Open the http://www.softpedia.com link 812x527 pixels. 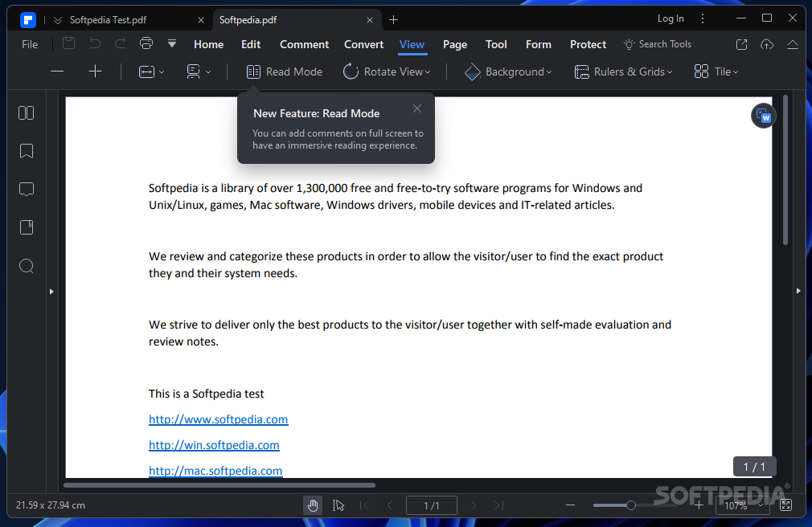click(218, 419)
